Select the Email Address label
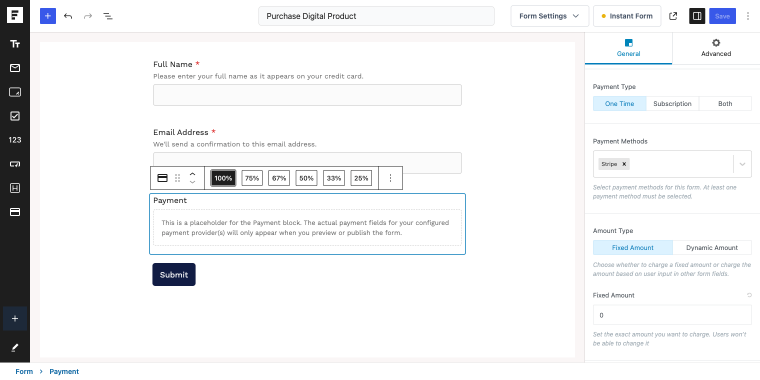Image resolution: width=760 pixels, height=380 pixels. coord(181,132)
